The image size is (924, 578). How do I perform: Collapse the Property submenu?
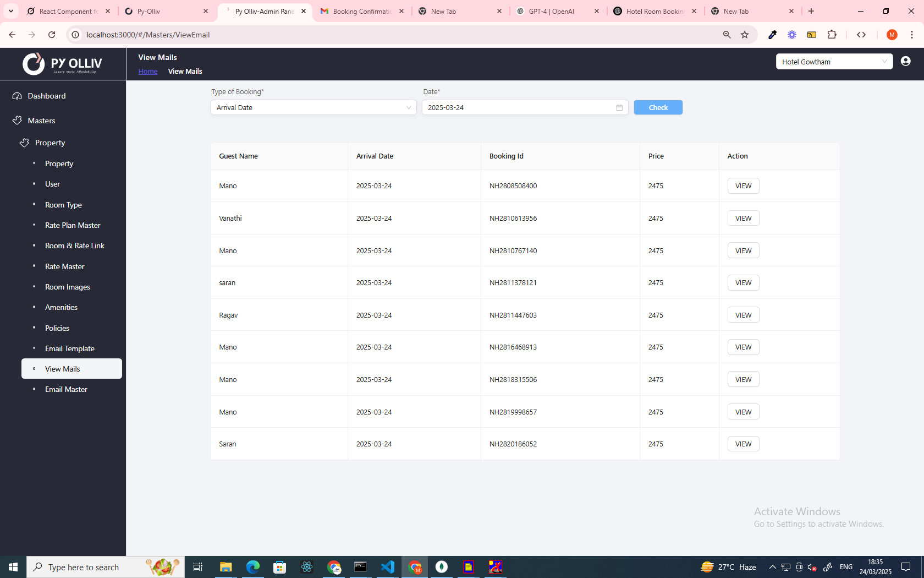50,143
